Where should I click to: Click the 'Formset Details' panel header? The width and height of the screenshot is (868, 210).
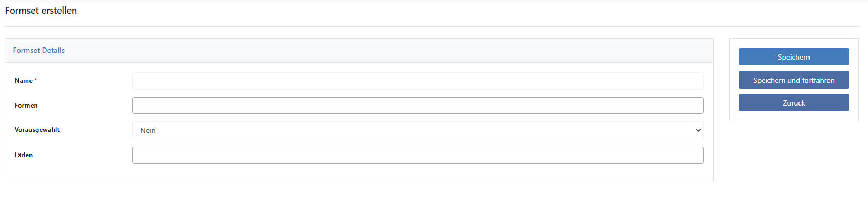[39, 50]
